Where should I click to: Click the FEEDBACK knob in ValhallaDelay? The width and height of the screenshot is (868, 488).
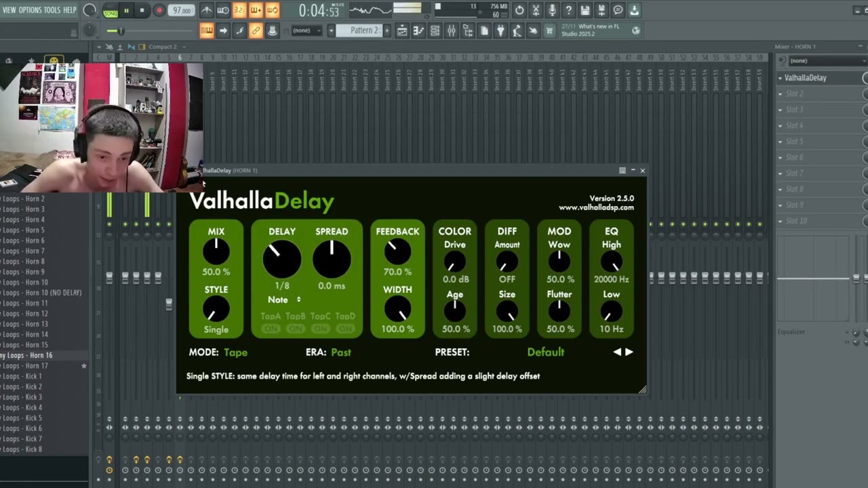[397, 252]
